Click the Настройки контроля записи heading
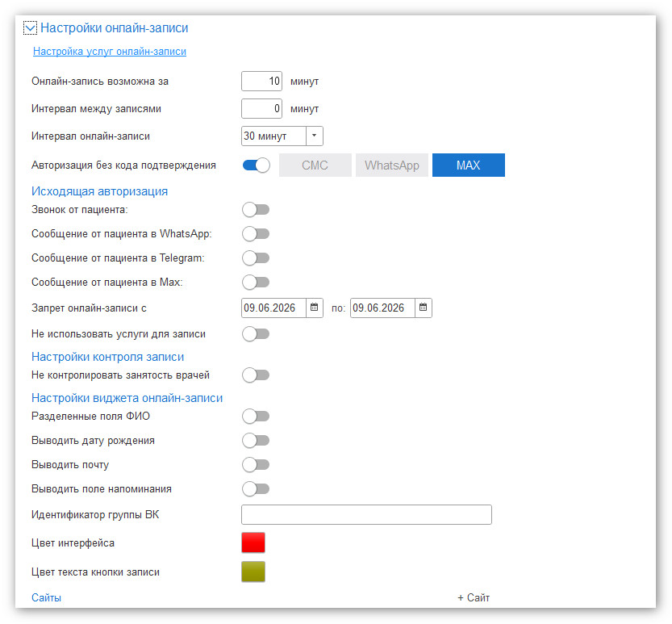 tap(107, 357)
